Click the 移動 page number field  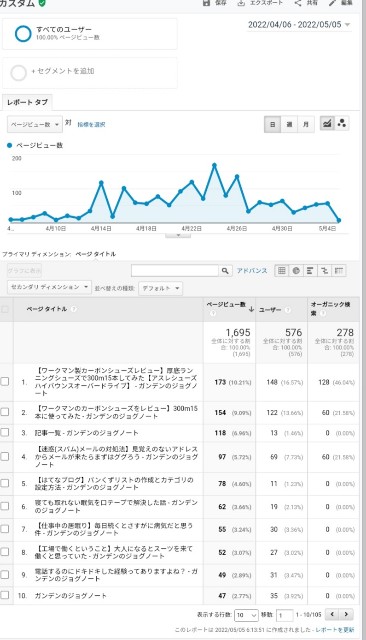(x=285, y=615)
